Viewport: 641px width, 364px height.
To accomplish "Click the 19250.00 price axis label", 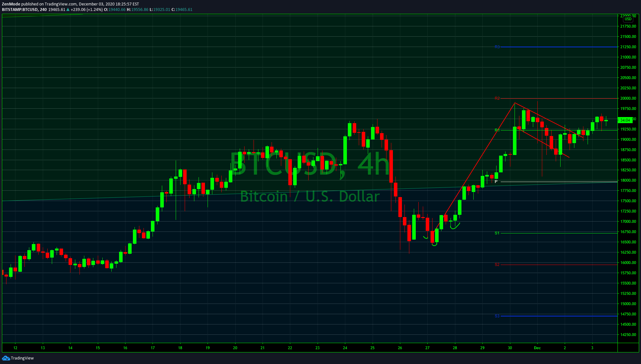I will tap(628, 129).
